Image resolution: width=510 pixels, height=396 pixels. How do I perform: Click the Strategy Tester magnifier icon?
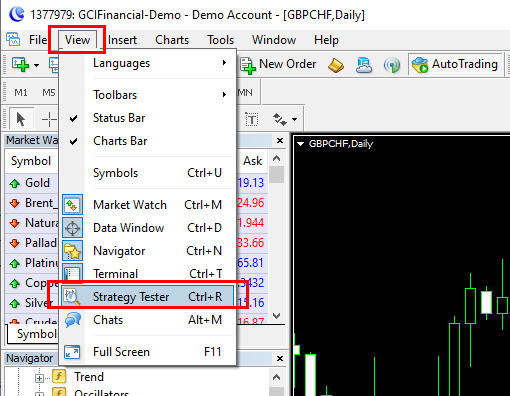tap(72, 297)
